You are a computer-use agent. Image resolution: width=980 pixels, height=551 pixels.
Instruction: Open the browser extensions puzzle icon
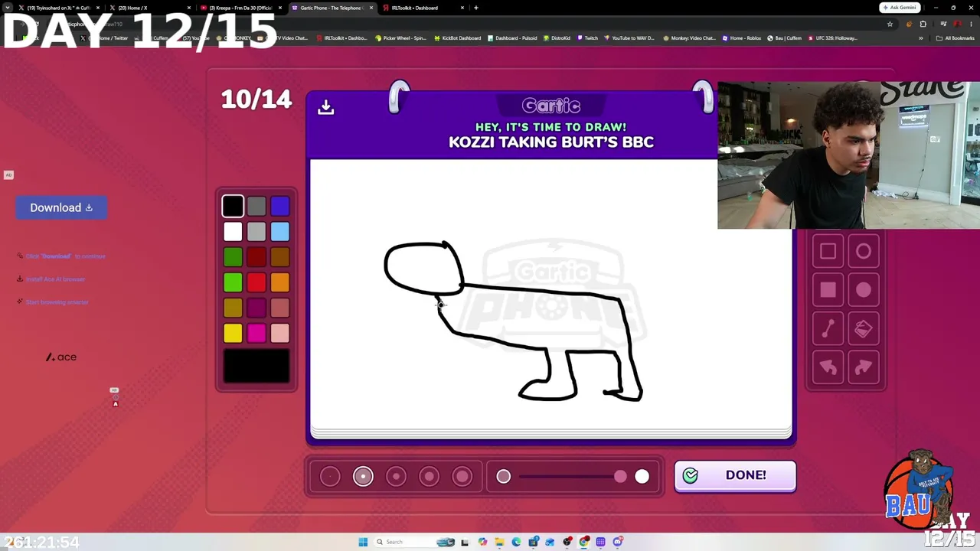[923, 24]
